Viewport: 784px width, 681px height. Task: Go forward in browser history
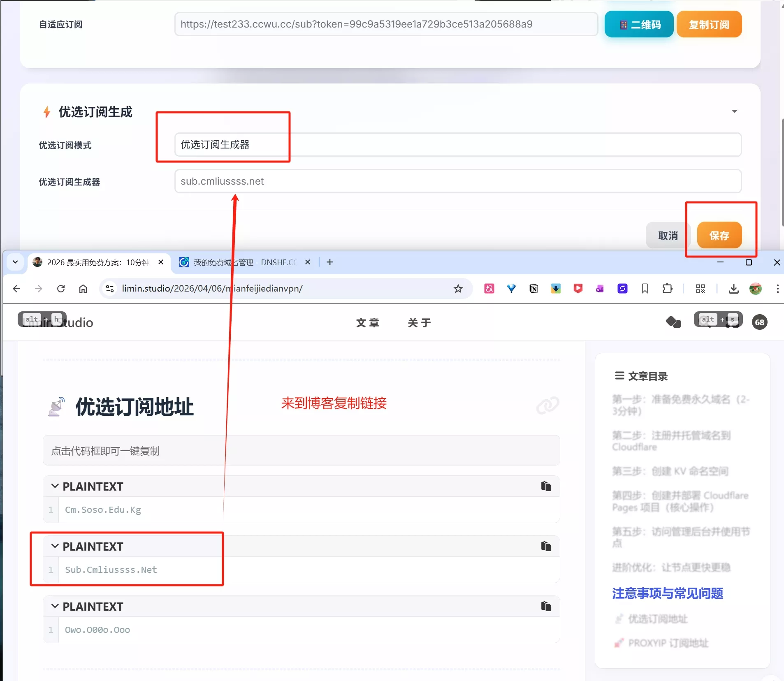pos(39,289)
